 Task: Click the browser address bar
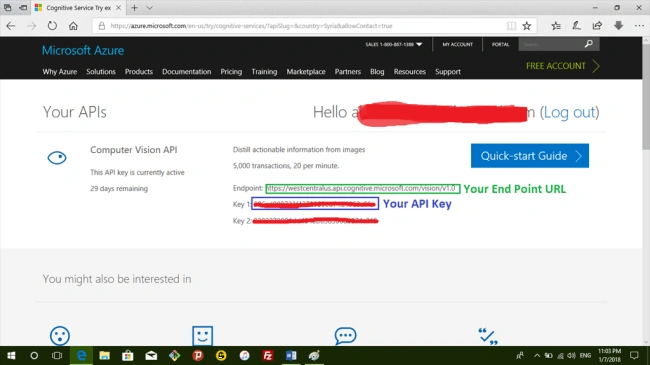307,26
